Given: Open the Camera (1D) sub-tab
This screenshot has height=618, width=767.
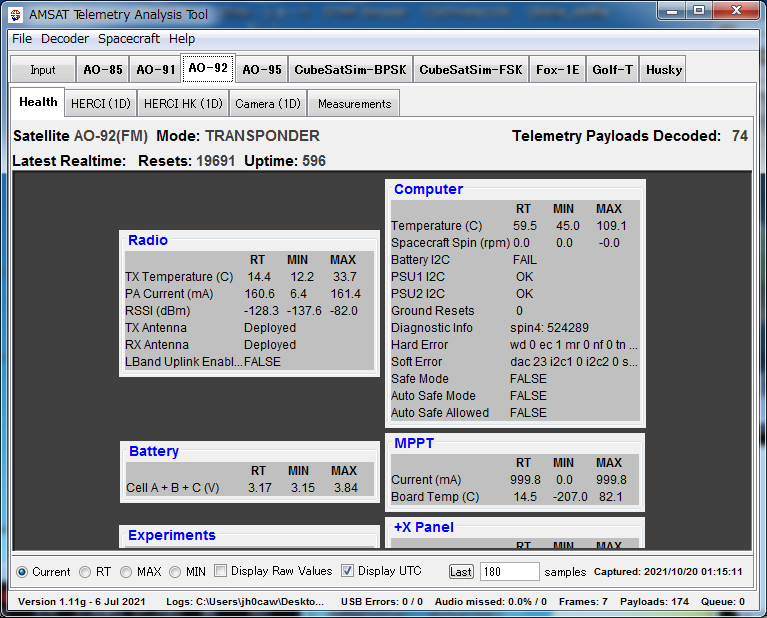Looking at the screenshot, I should pyautogui.click(x=268, y=104).
